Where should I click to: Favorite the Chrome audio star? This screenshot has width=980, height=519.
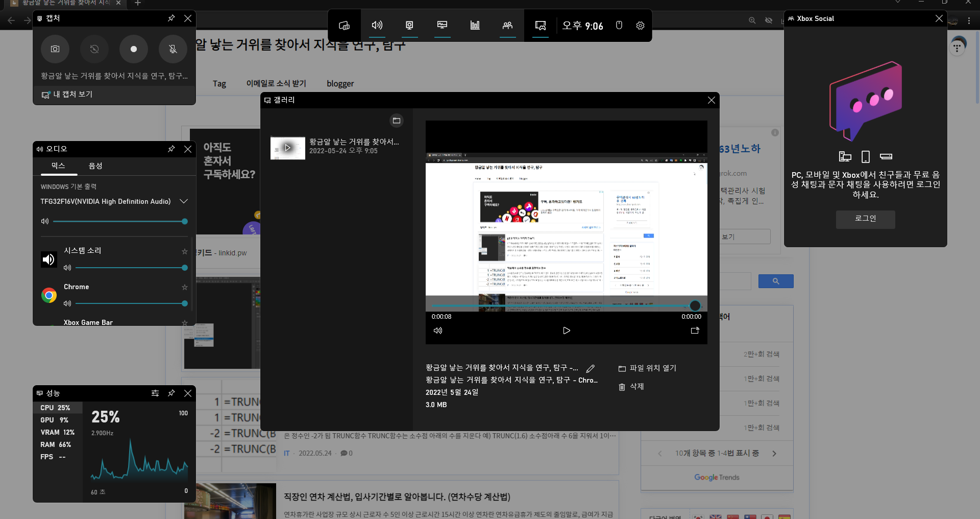185,287
